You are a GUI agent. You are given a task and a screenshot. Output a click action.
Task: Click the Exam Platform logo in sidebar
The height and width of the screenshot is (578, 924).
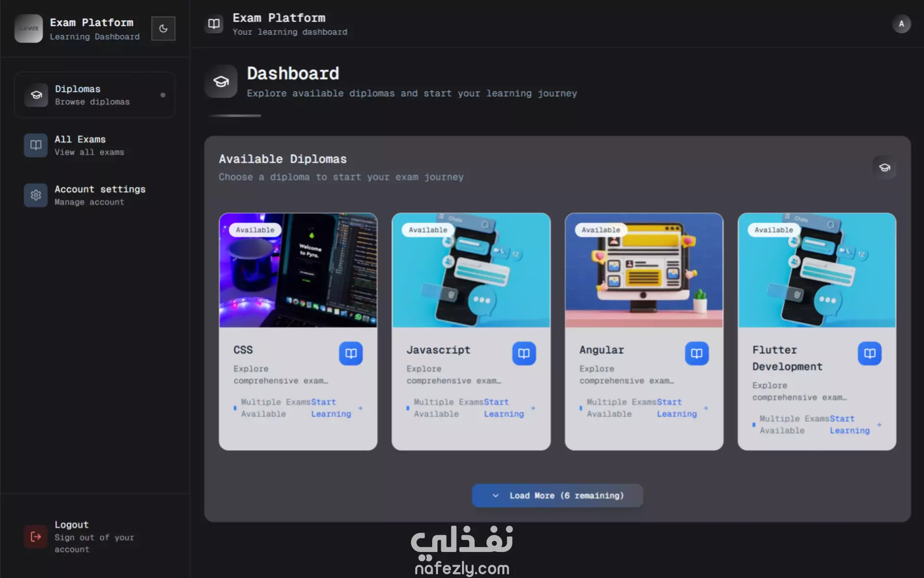click(x=28, y=28)
